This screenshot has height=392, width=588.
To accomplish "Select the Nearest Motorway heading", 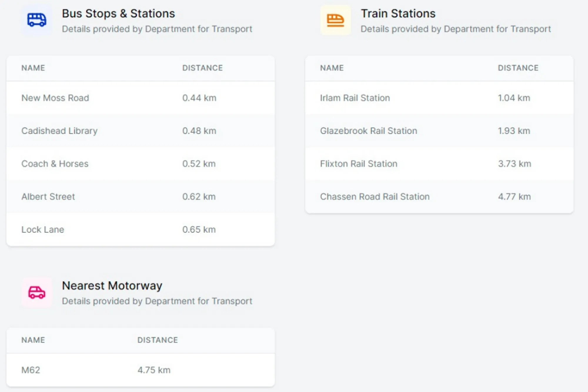I will click(112, 286).
